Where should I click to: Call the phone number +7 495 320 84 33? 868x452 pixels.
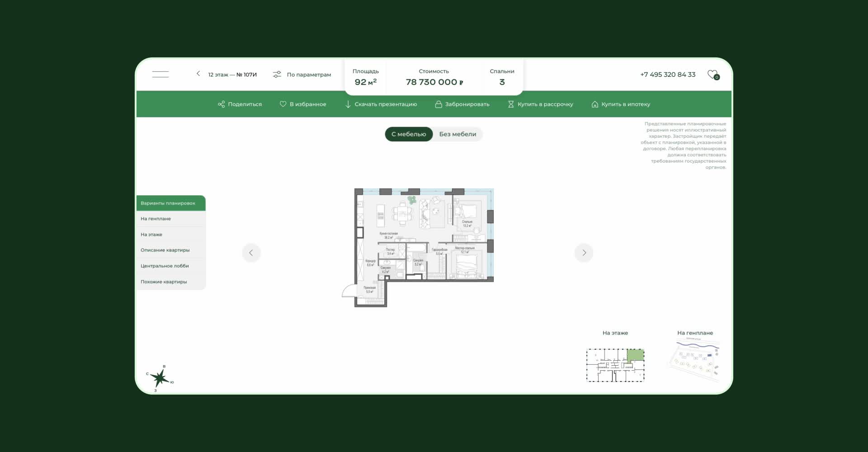tap(668, 75)
